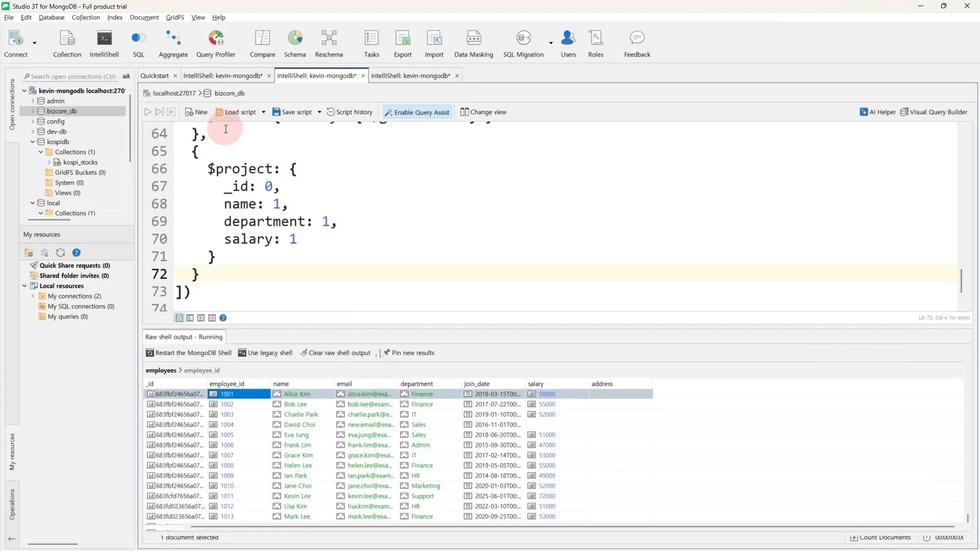Open the Export wizard
Image resolution: width=980 pixels, height=551 pixels.
403,44
